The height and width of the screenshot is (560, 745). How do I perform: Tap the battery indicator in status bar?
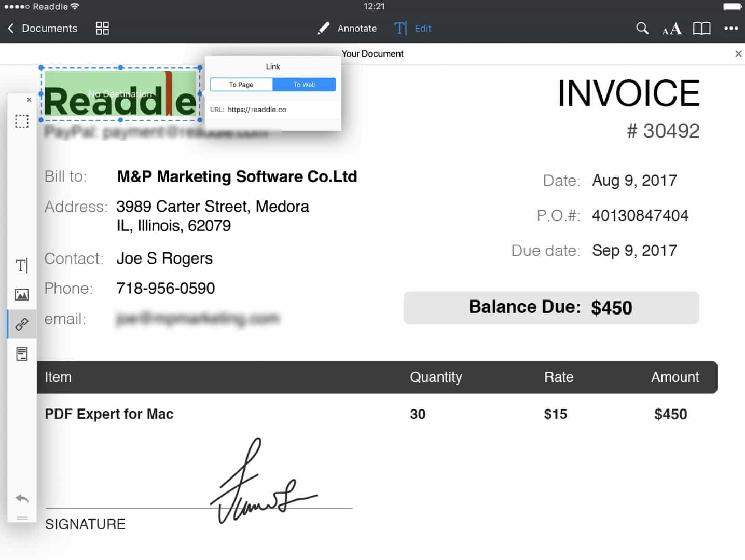tap(733, 7)
